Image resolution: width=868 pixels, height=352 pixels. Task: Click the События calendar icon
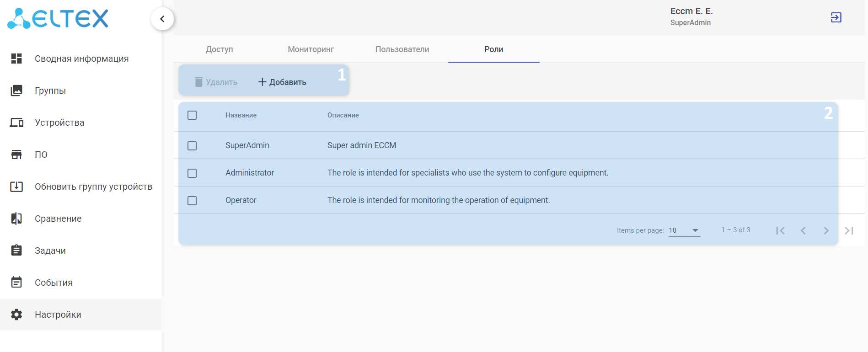[16, 283]
